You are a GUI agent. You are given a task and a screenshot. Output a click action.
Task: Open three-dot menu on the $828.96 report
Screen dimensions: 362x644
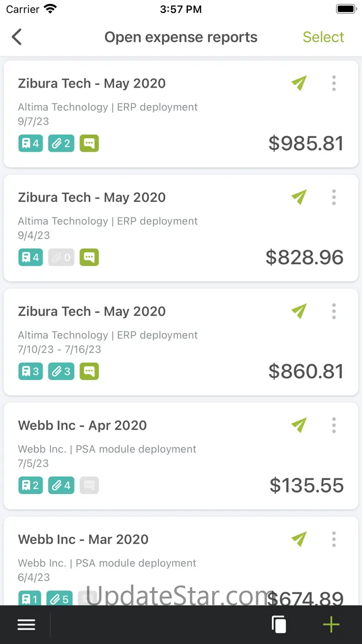[334, 197]
